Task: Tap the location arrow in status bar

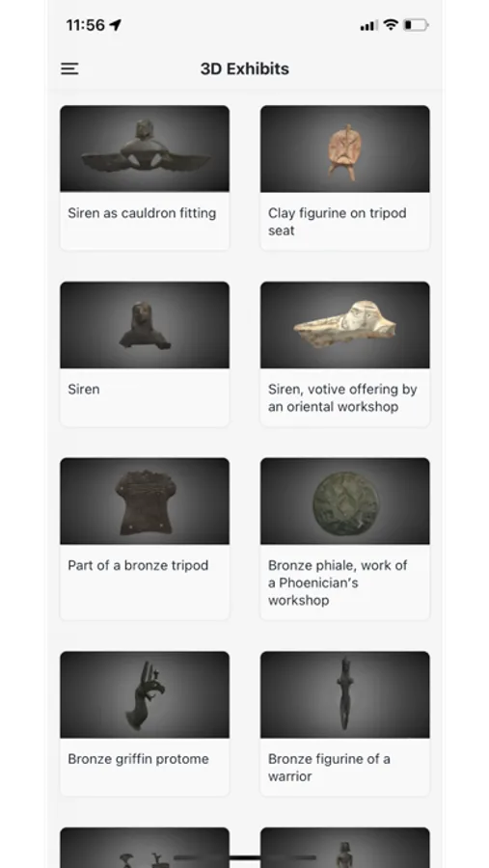Action: (115, 25)
